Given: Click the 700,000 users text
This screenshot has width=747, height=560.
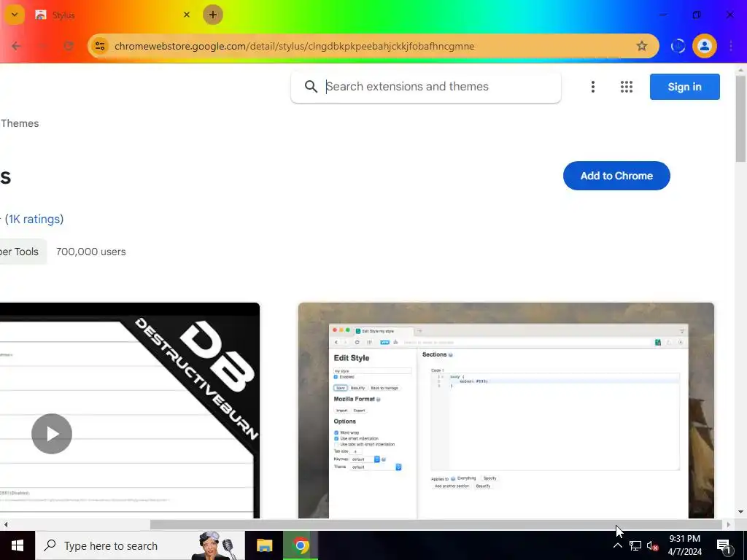Looking at the screenshot, I should pyautogui.click(x=91, y=252).
